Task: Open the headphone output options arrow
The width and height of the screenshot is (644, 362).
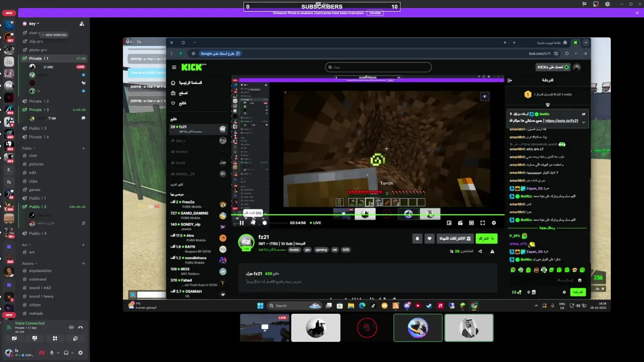Action: [x=71, y=353]
